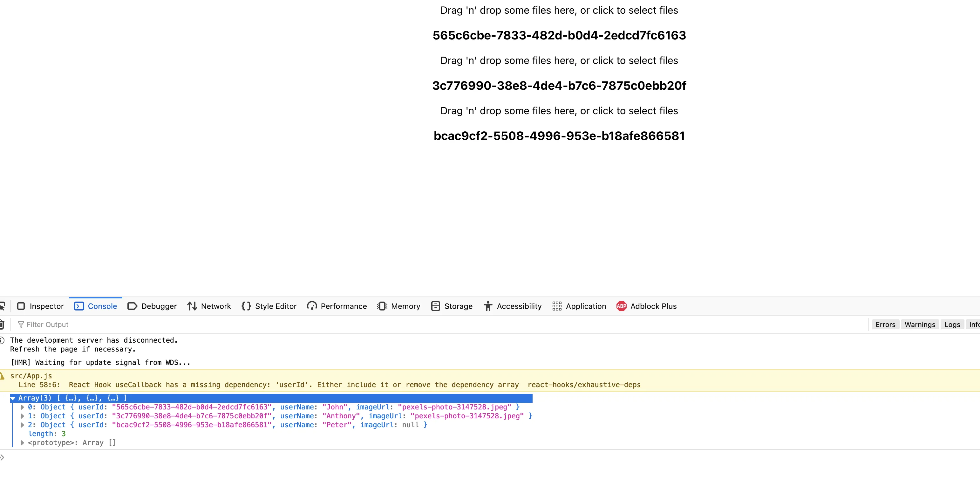Expand the prototype Array entry
Image resolution: width=980 pixels, height=495 pixels.
[23, 443]
